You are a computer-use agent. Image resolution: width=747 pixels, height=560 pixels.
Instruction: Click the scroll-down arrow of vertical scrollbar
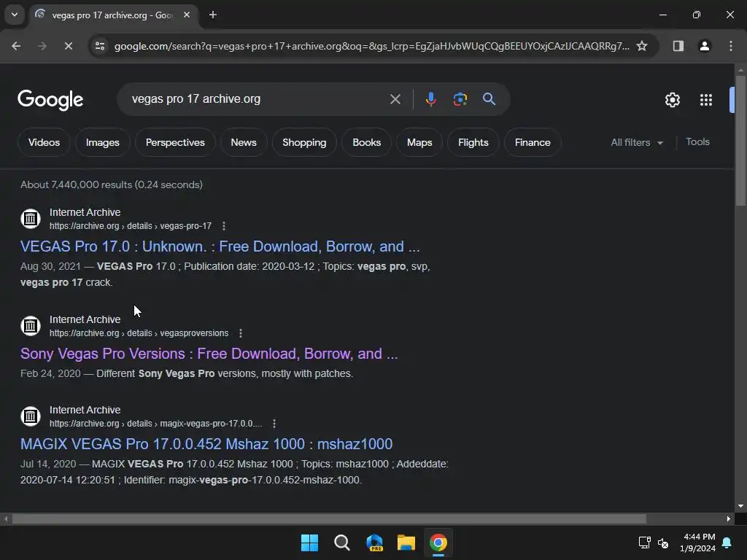(740, 506)
